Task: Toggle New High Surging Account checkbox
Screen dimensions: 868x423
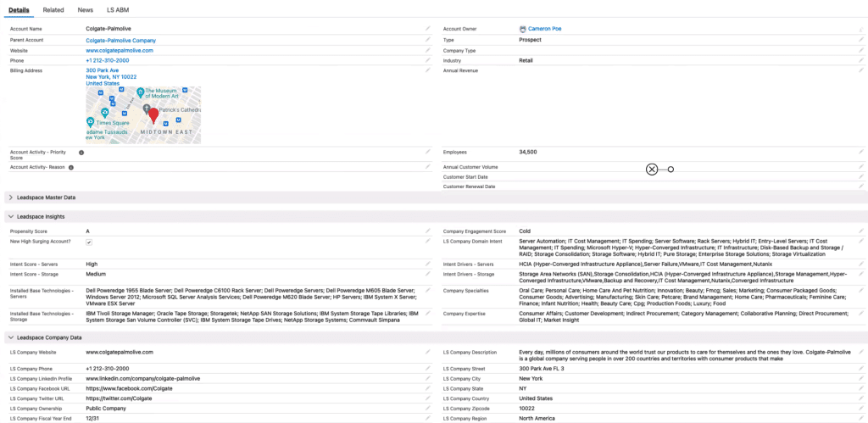Action: tap(89, 242)
